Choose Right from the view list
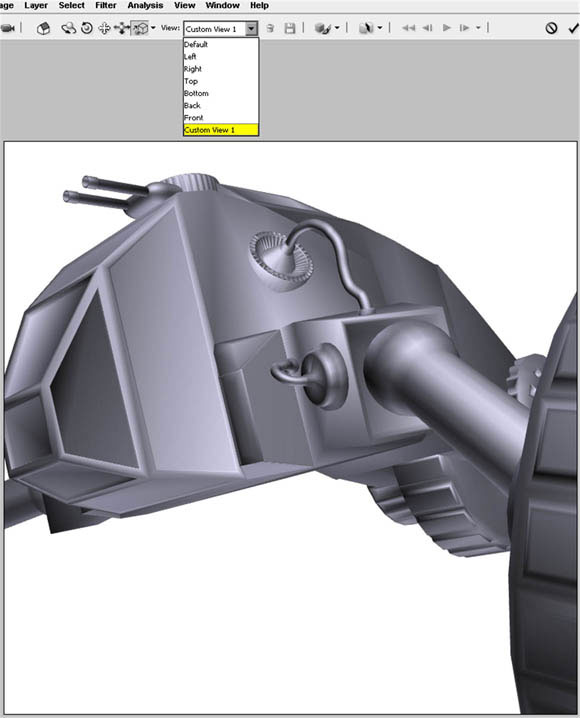Image resolution: width=580 pixels, height=718 pixels. [x=221, y=69]
